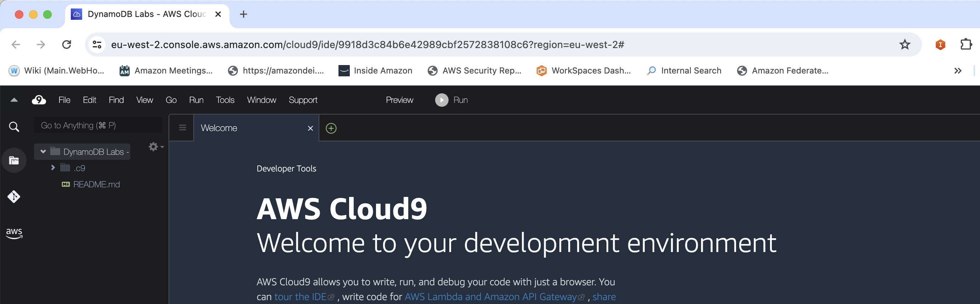View site information icon in address bar
The width and height of the screenshot is (980, 304).
(x=97, y=45)
